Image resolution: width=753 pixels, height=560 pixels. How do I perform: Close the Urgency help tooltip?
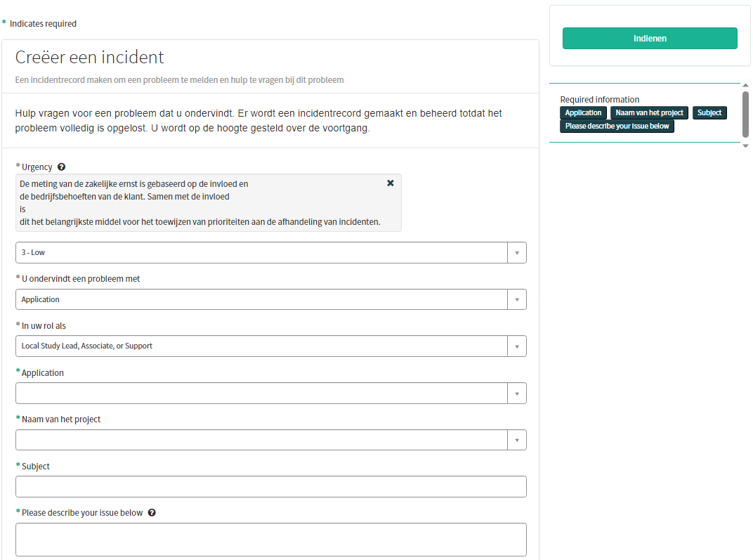(x=391, y=183)
